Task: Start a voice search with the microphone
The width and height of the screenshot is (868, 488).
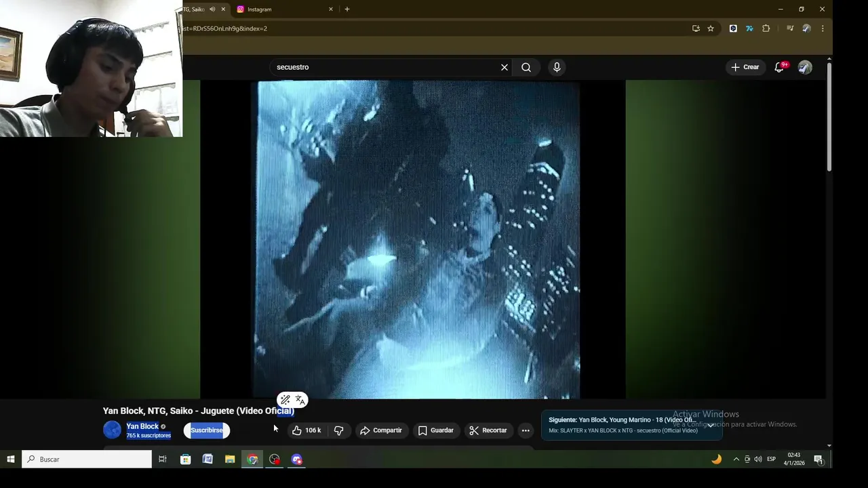Action: click(x=557, y=67)
